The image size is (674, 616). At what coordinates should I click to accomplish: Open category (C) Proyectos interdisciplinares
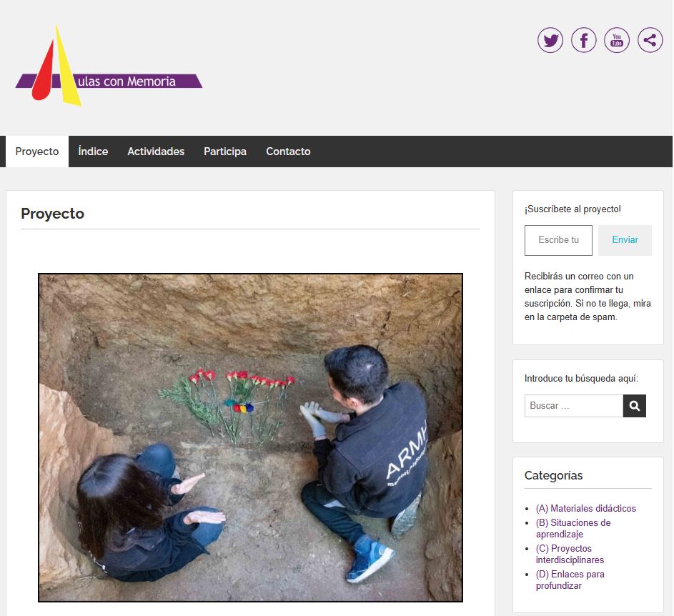click(569, 554)
